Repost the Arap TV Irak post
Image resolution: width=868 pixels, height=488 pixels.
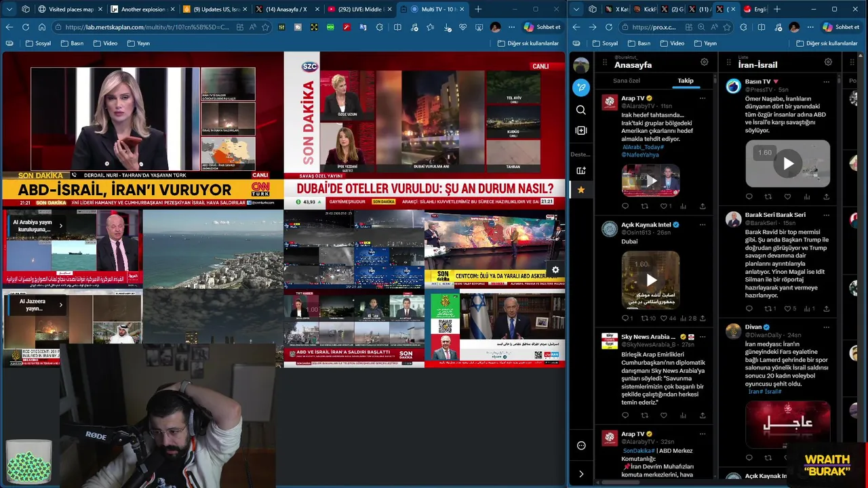644,206
